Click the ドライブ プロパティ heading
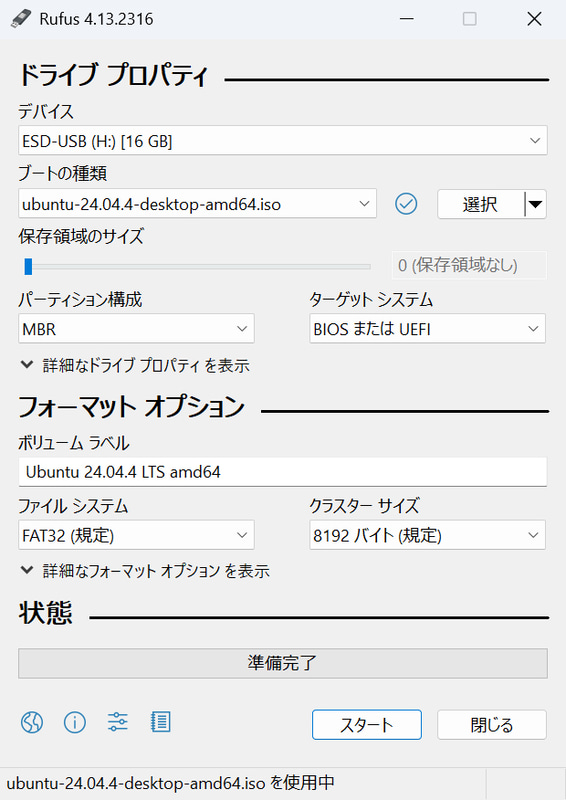The width and height of the screenshot is (566, 800). pyautogui.click(x=113, y=75)
